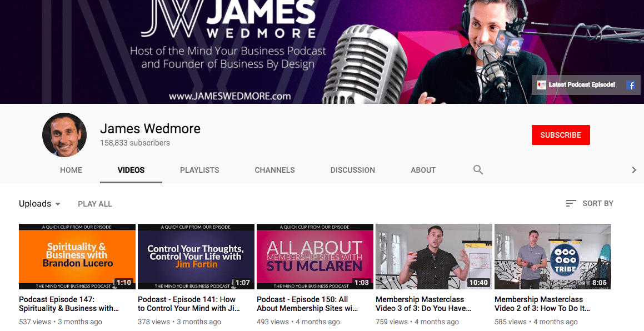This screenshot has width=644, height=331.
Task: Expand the Uploads dropdown
Action: (40, 204)
